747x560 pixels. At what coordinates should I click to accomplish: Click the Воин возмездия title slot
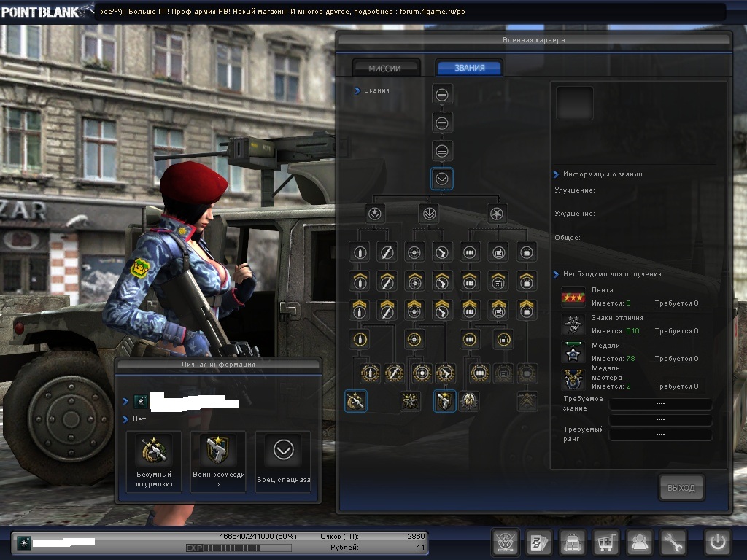pos(218,460)
